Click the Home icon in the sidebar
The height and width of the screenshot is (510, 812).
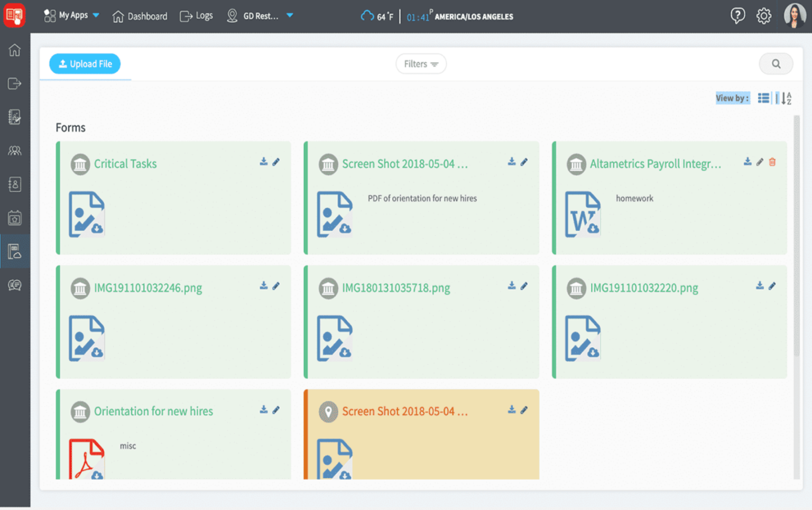click(x=15, y=50)
